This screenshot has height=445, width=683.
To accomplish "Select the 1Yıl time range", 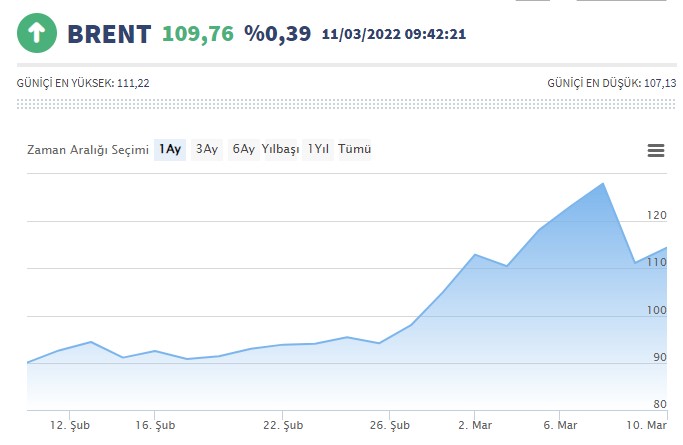I will (x=318, y=149).
